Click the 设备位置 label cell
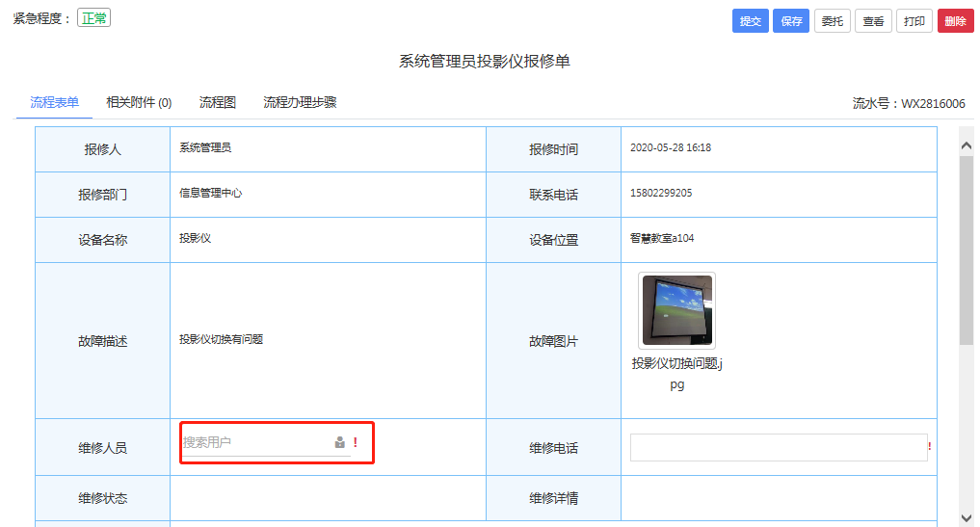 pyautogui.click(x=554, y=240)
